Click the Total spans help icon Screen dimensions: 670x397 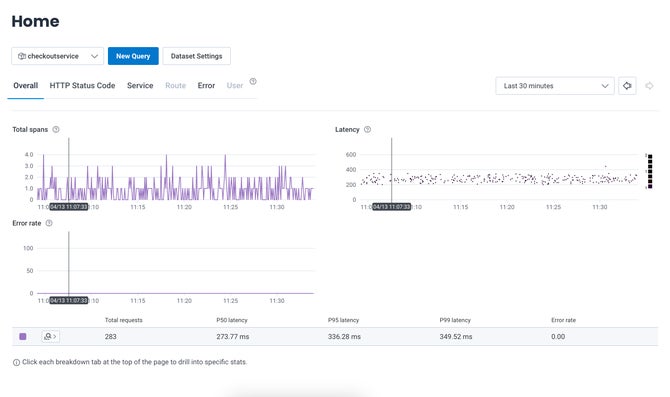click(56, 129)
